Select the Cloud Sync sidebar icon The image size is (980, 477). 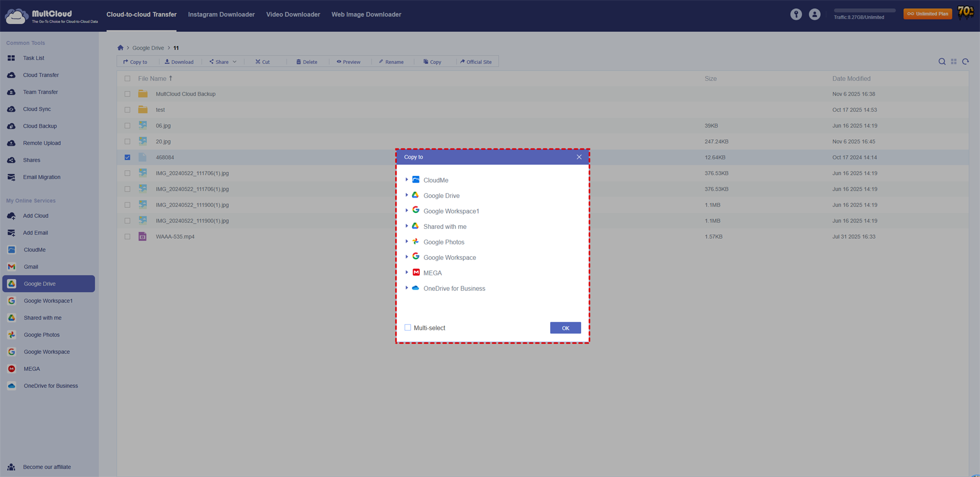pos(11,109)
